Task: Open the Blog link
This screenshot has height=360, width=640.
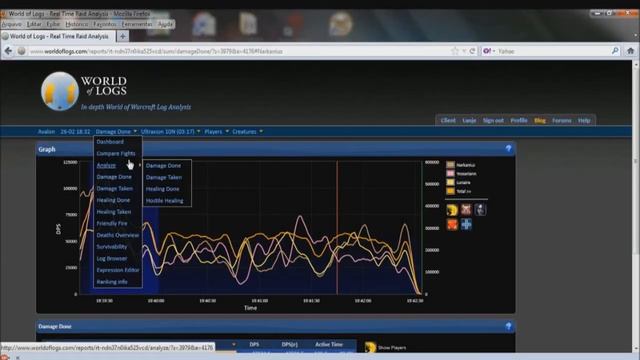Action: pos(540,120)
